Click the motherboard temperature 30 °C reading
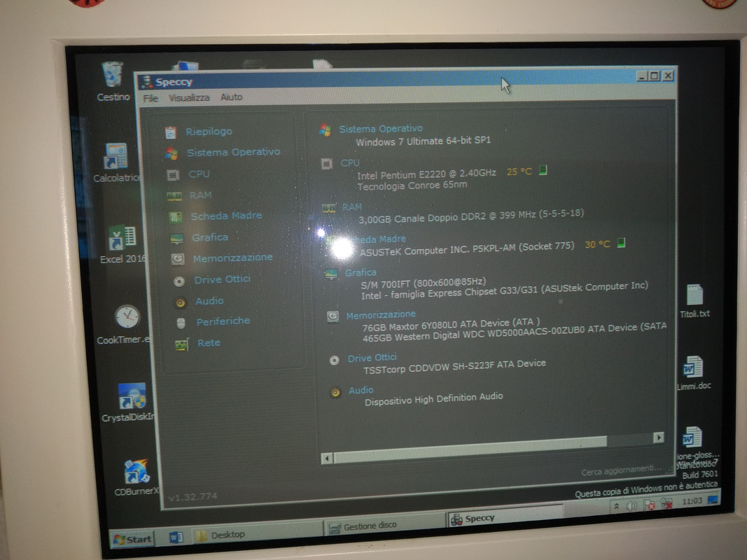747x560 pixels. 597,244
